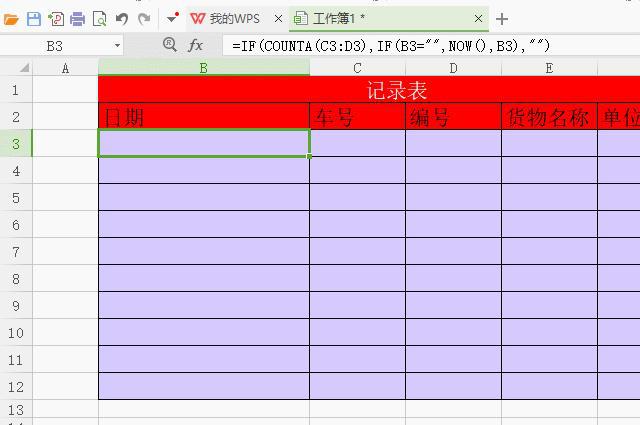Screen dimensions: 640x425
Task: Select cell B4 in date column
Action: (x=204, y=171)
